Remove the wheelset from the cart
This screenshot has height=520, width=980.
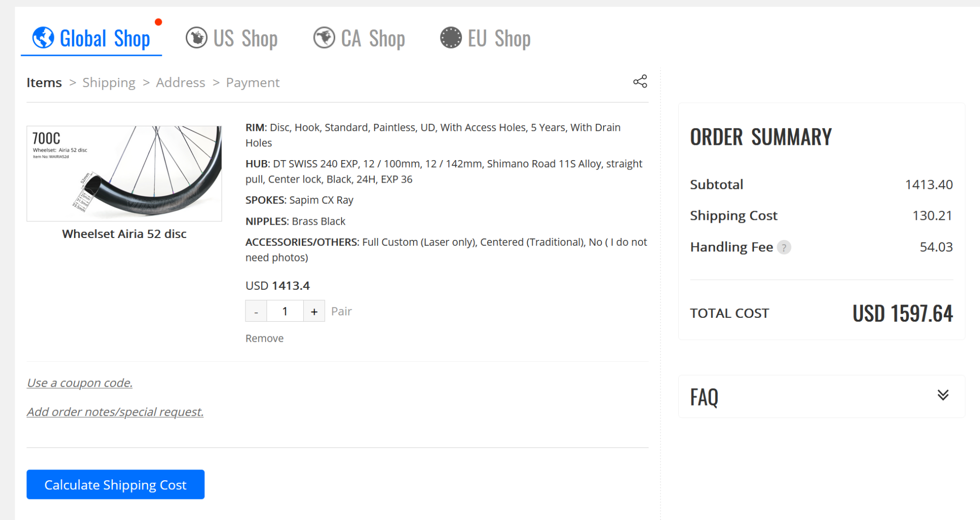tap(264, 338)
